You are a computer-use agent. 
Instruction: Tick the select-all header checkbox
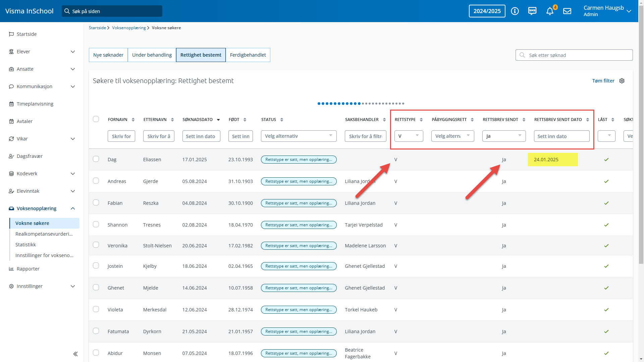96,119
